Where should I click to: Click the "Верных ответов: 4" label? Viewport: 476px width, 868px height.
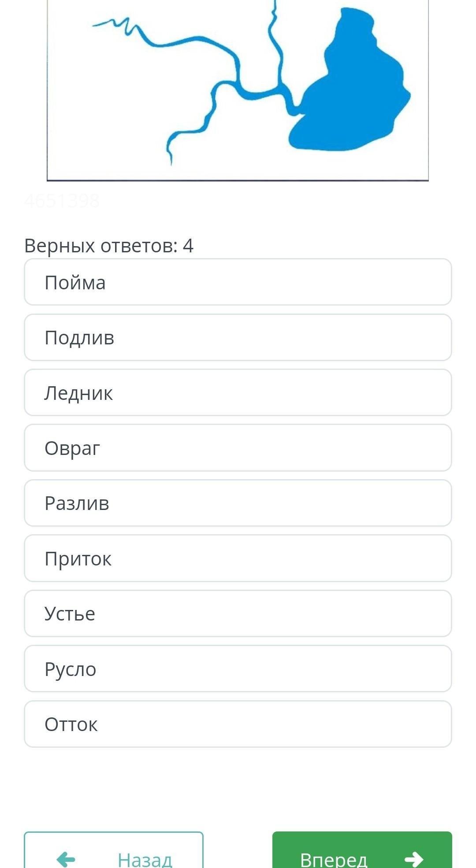pyautogui.click(x=109, y=246)
